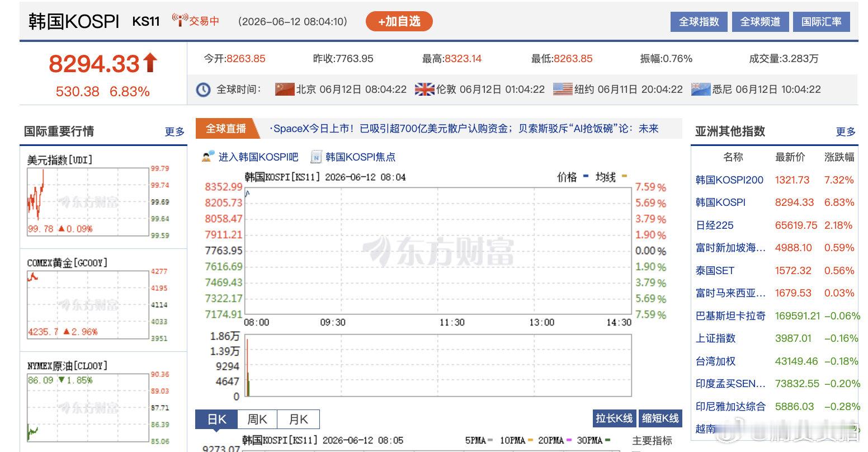Viewport: 868px width, 452px height.
Task: Click the news document icon before 韩国KOSPI焦点
Action: [316, 157]
